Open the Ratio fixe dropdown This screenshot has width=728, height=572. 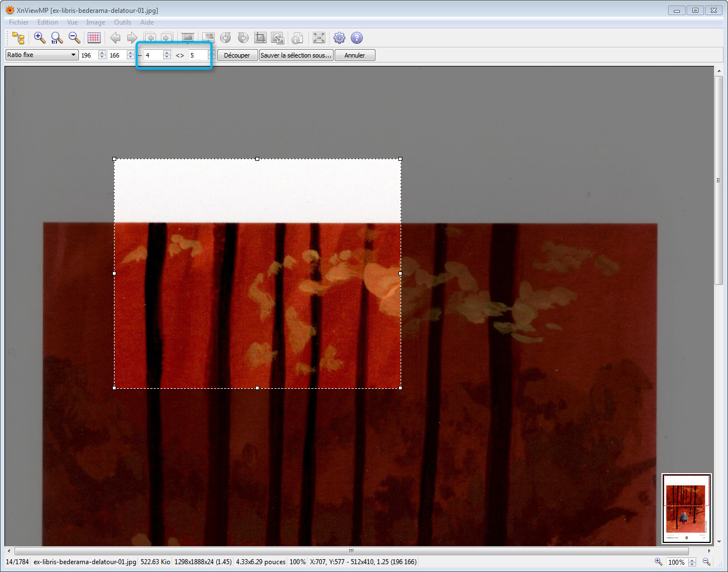(x=42, y=55)
